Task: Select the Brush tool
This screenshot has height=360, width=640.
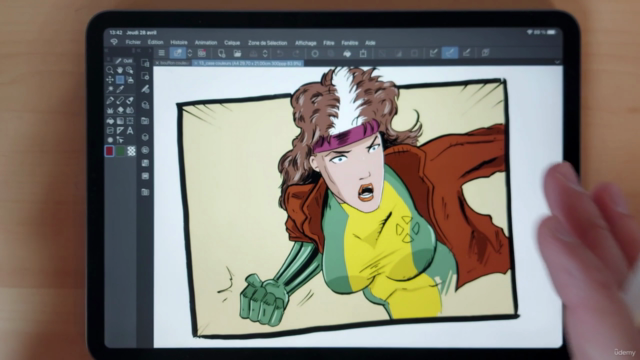Action: [130, 100]
